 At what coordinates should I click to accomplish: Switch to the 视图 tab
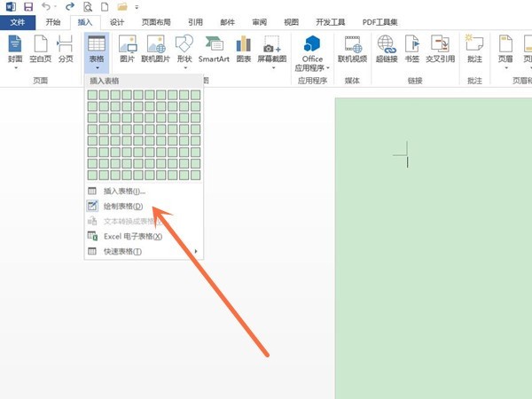[x=291, y=22]
